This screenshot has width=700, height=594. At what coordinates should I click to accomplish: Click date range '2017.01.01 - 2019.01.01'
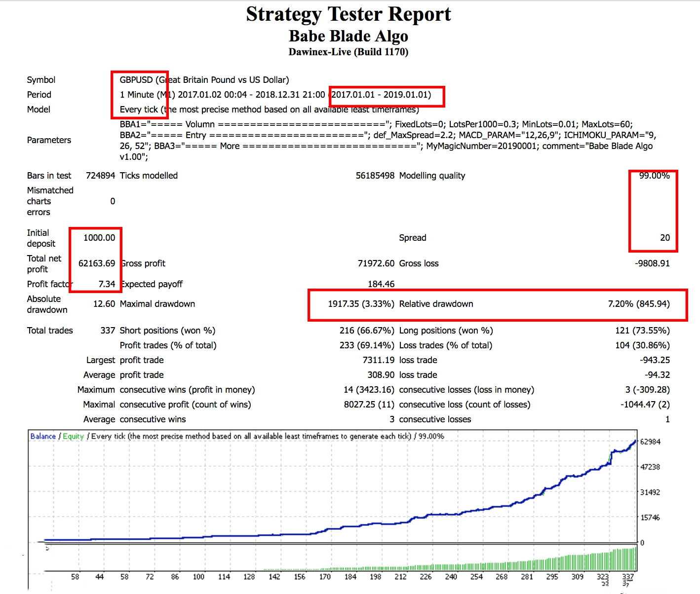click(x=381, y=95)
